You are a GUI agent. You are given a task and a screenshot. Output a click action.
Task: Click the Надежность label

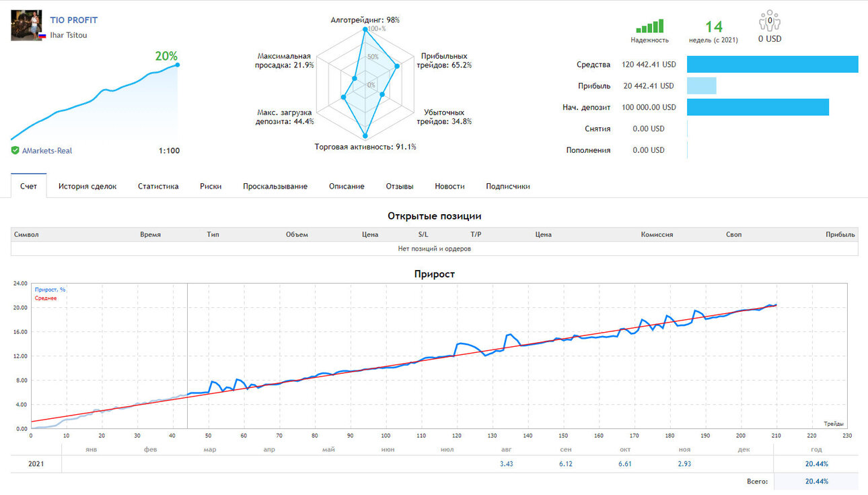[x=649, y=40]
